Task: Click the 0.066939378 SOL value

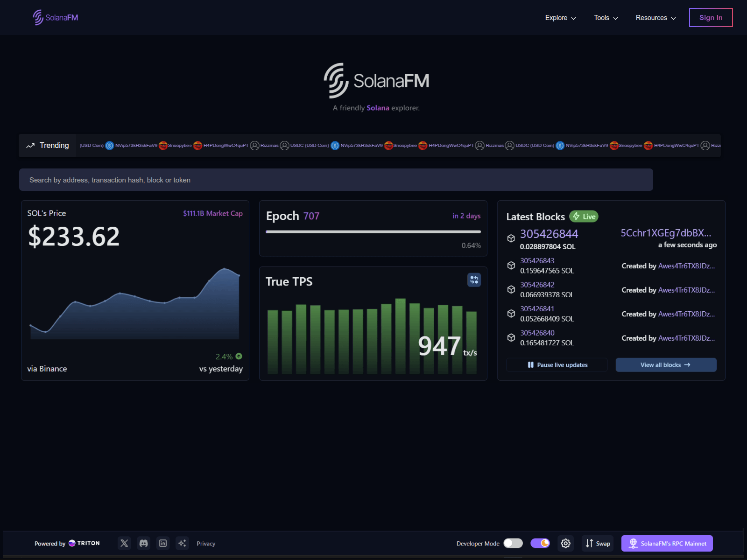Action: [x=547, y=295]
